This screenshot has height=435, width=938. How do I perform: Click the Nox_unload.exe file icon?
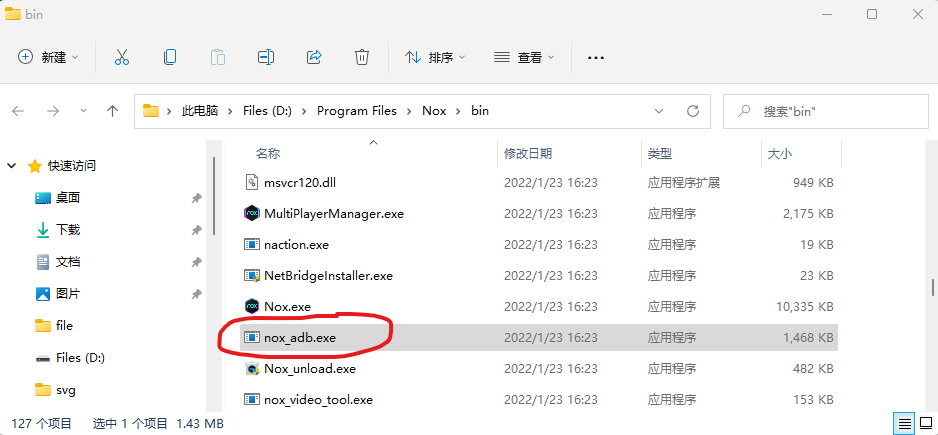tap(251, 369)
